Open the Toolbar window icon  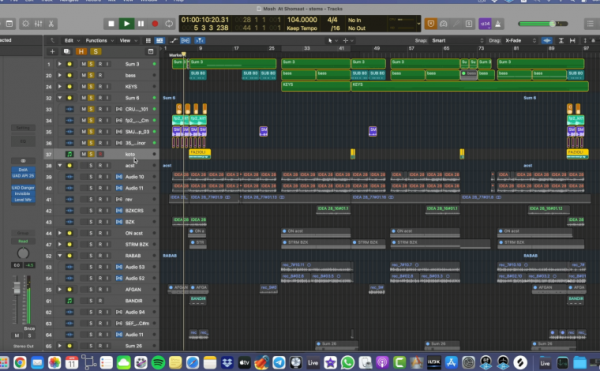coord(9,24)
